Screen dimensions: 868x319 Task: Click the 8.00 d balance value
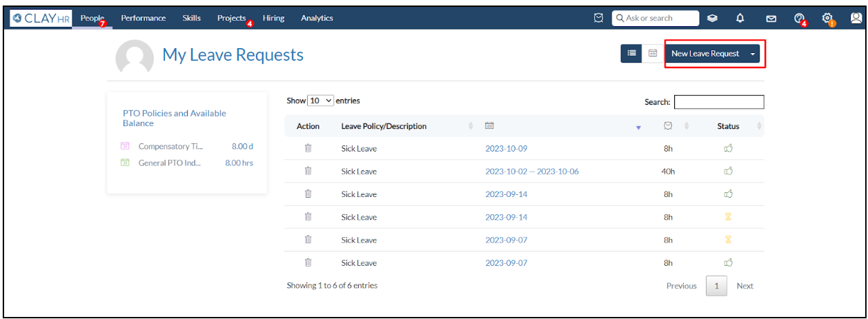pyautogui.click(x=242, y=146)
